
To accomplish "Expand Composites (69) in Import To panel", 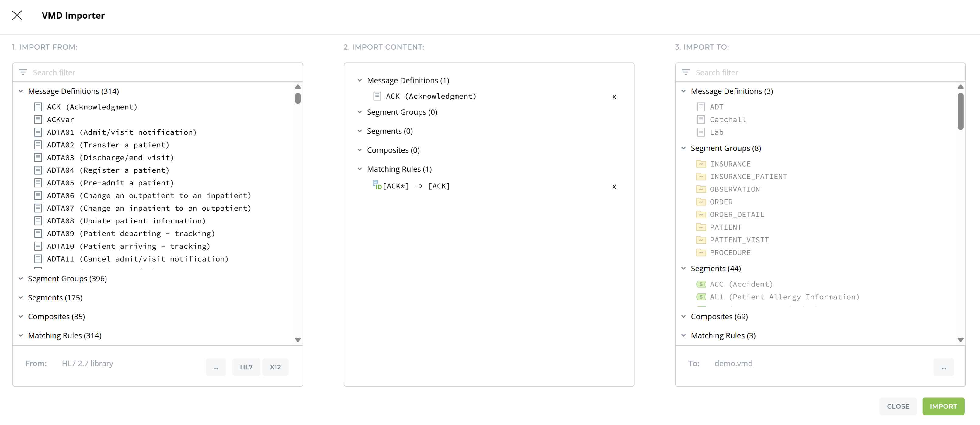I will (x=684, y=317).
